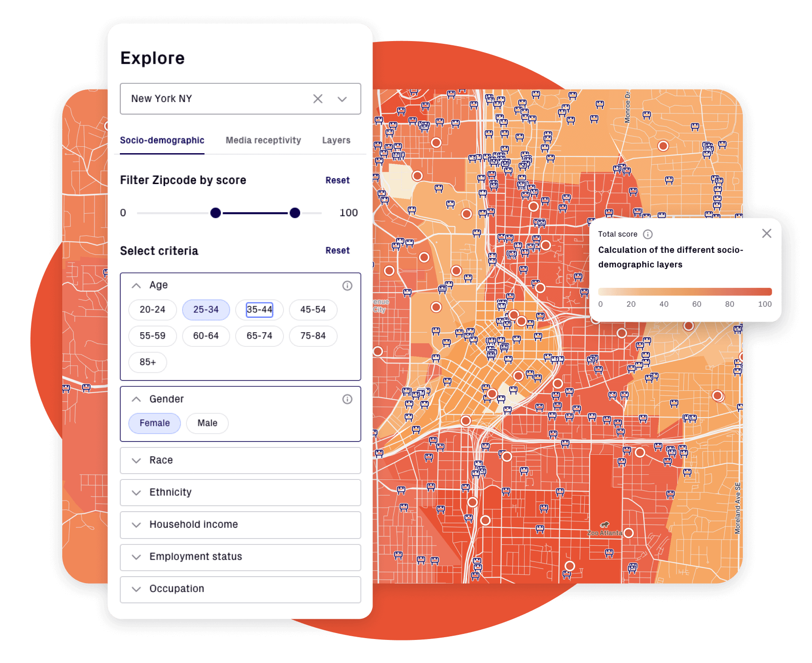Click the Zoo Atlanta map marker
Image resolution: width=812 pixels, height=663 pixels.
tap(605, 525)
